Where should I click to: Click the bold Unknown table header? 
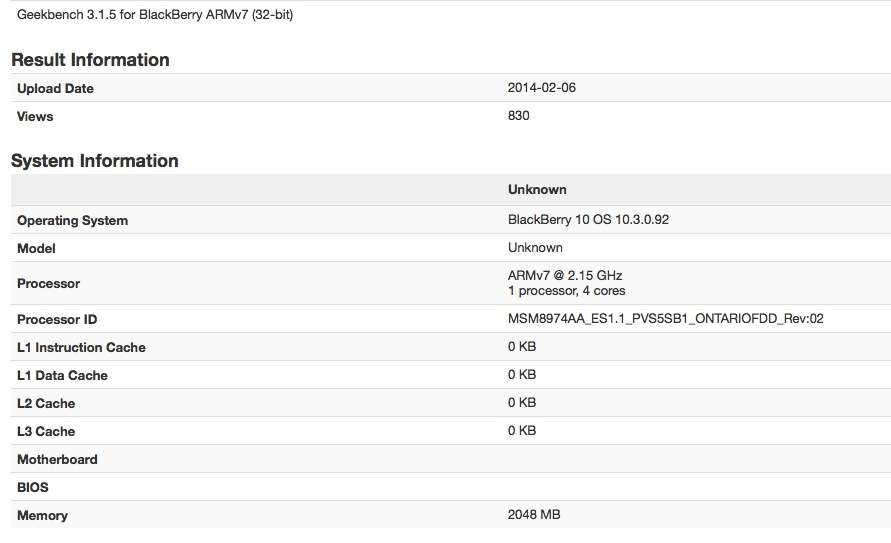(537, 190)
